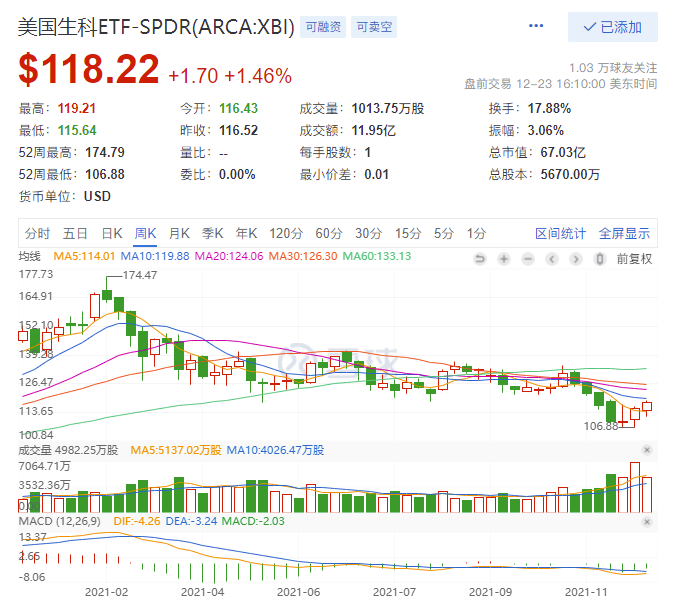Toggle the 已添加 watchlist button
Viewport: 687px width, 602px height.
(x=612, y=27)
